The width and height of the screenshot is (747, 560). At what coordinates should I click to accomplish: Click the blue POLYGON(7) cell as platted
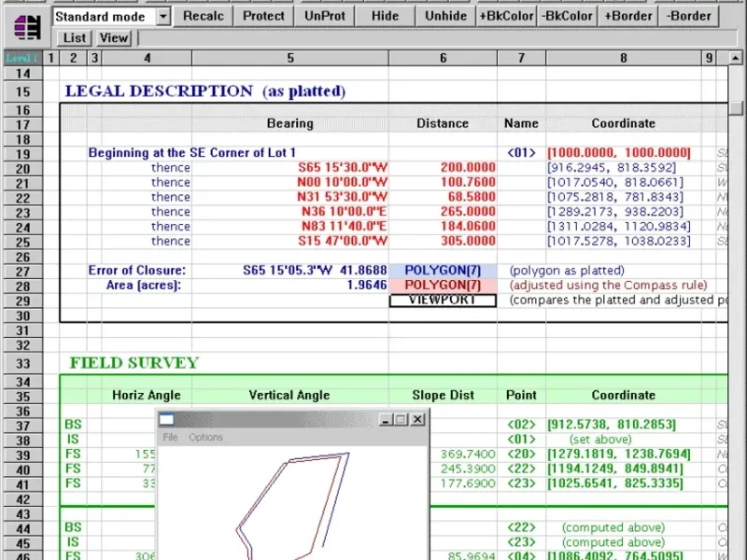[x=443, y=271]
